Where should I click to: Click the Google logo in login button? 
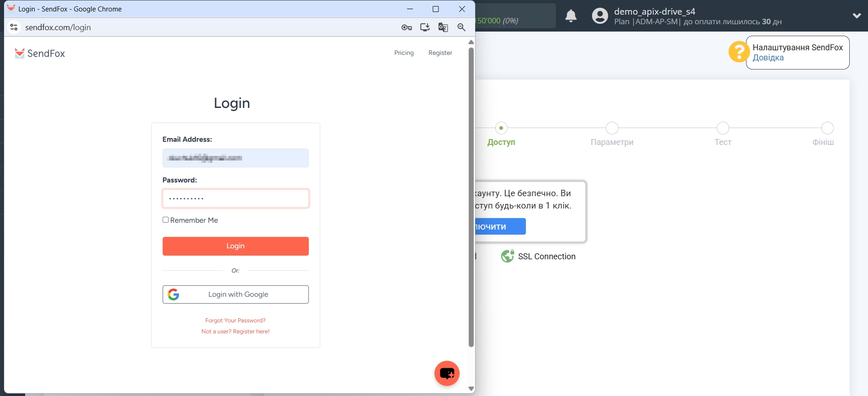click(x=174, y=294)
